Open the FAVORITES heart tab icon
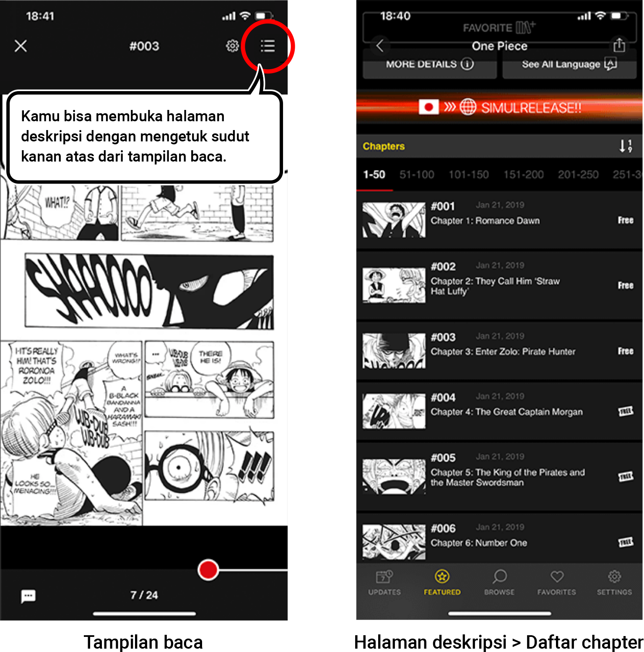Image resolution: width=644 pixels, height=652 pixels. [x=557, y=576]
